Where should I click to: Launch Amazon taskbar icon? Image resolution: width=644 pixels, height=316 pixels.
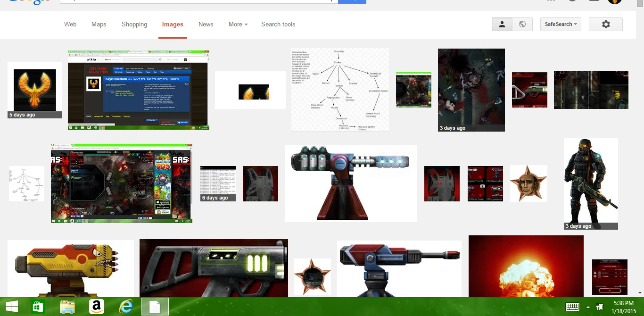point(97,308)
